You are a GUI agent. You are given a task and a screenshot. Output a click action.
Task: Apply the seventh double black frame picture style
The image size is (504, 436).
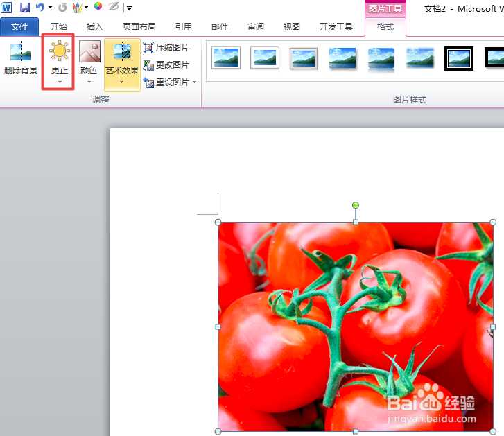(x=459, y=58)
